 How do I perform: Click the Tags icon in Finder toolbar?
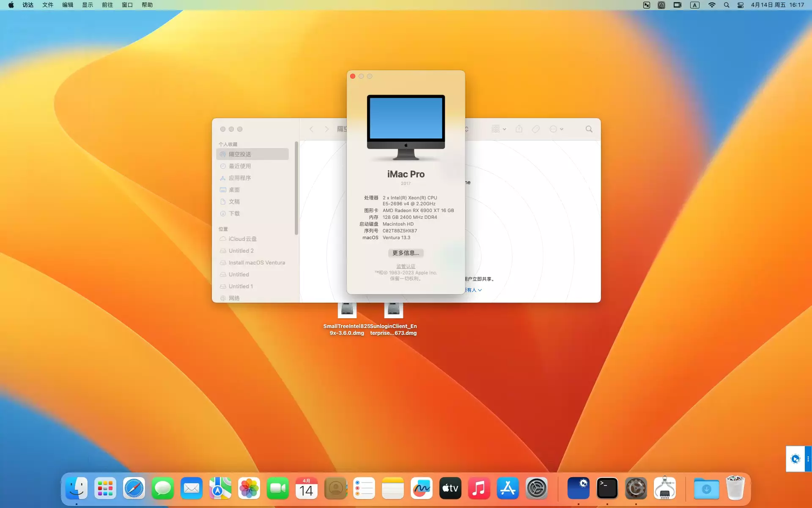pyautogui.click(x=536, y=129)
